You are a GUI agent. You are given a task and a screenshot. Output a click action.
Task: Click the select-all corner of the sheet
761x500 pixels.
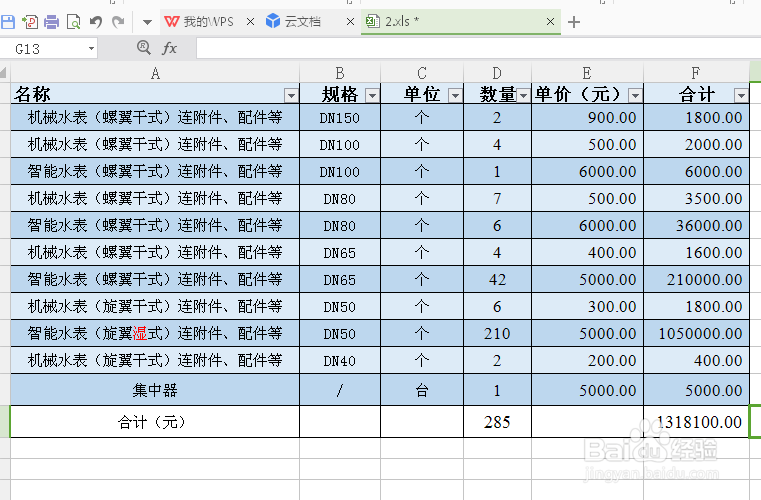pos(4,73)
